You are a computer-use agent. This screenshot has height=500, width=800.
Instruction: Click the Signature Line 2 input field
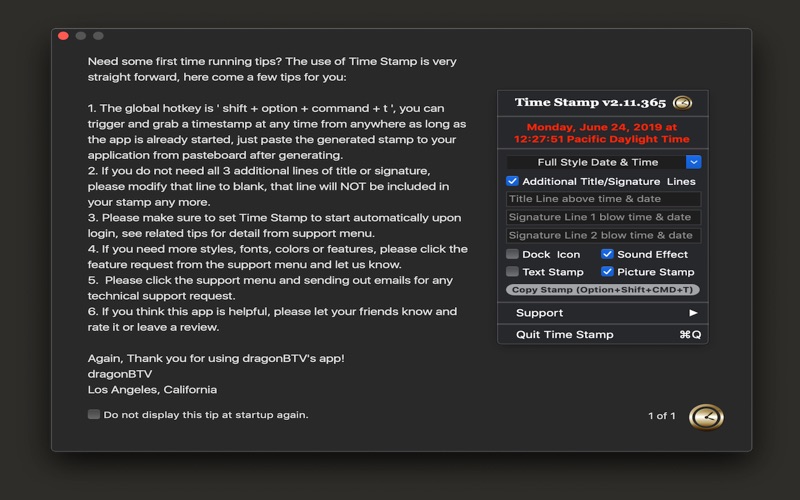(603, 236)
